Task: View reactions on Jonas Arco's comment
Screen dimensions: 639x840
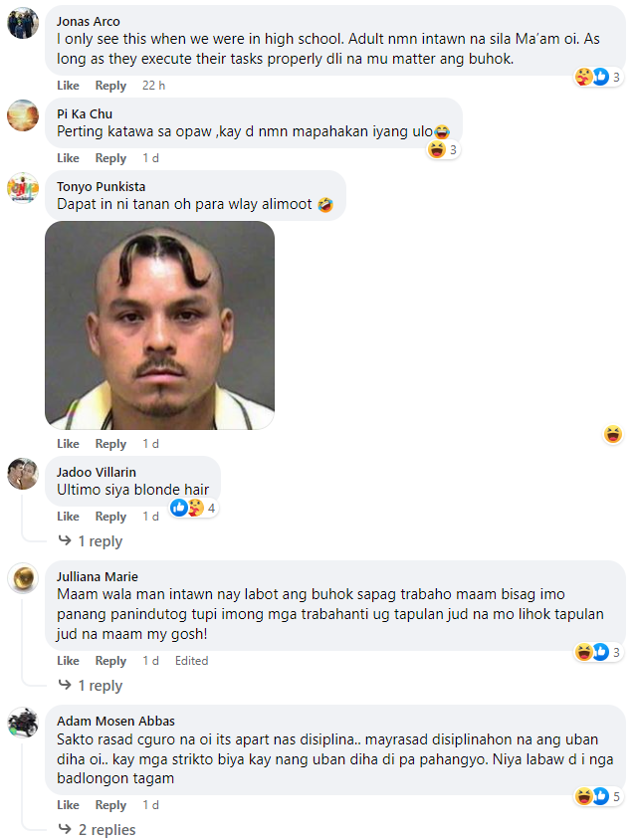Action: tap(598, 78)
